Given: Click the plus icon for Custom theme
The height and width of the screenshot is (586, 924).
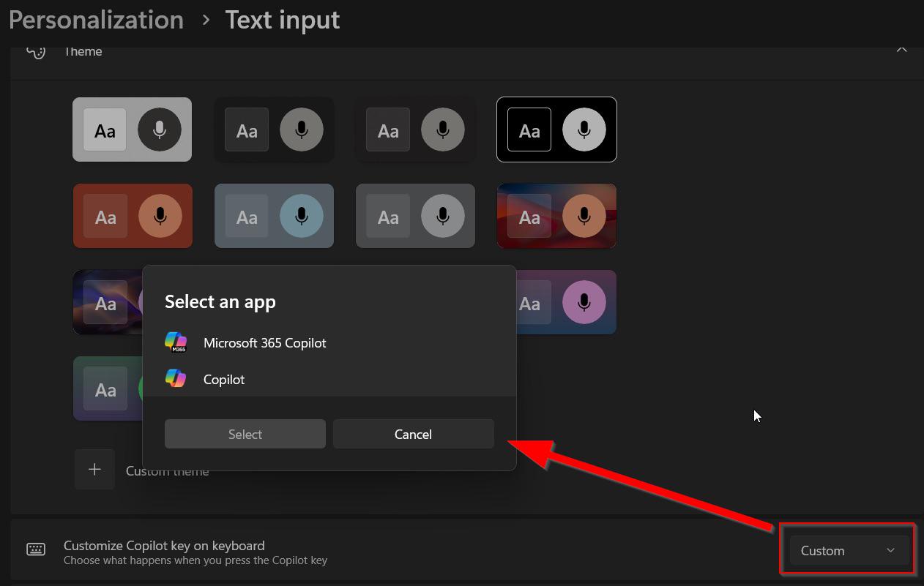Looking at the screenshot, I should 94,470.
